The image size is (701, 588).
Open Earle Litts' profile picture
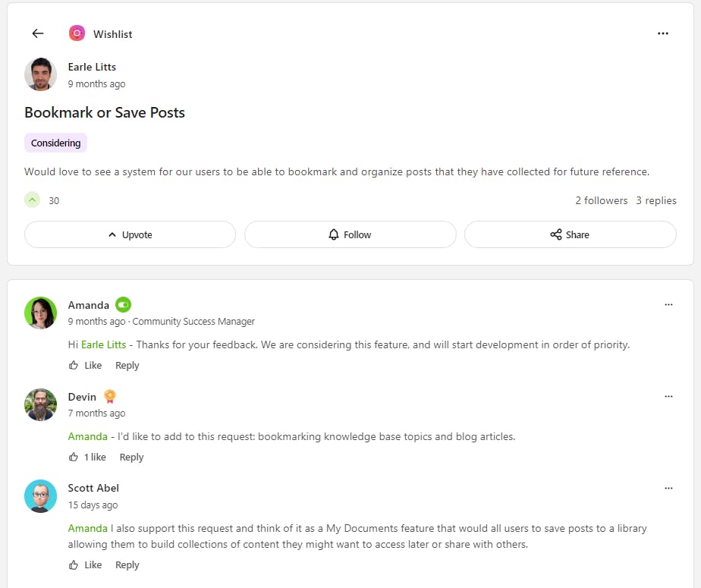[40, 74]
